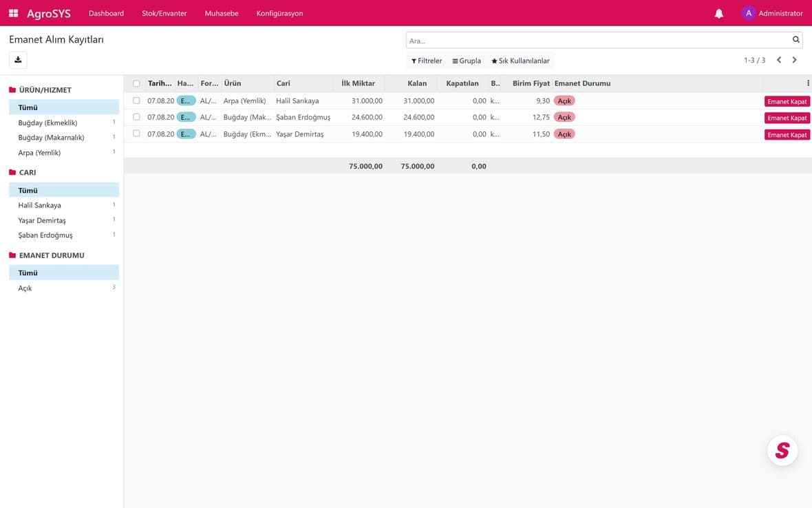
Task: Open the Grupla dropdown
Action: coord(467,61)
